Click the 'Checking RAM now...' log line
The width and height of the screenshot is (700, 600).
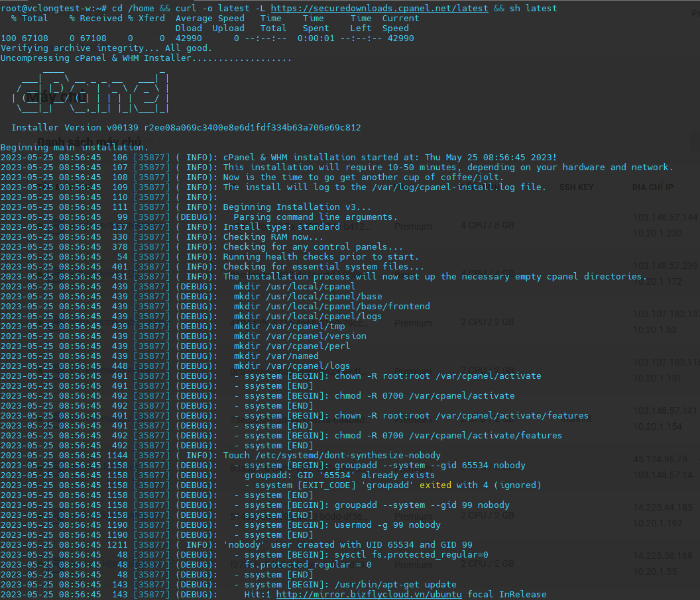coord(275,236)
